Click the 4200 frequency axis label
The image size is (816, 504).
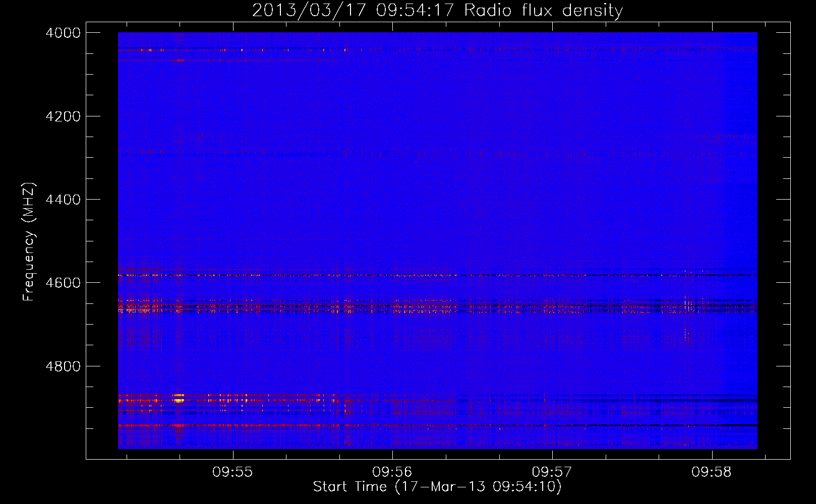(63, 116)
